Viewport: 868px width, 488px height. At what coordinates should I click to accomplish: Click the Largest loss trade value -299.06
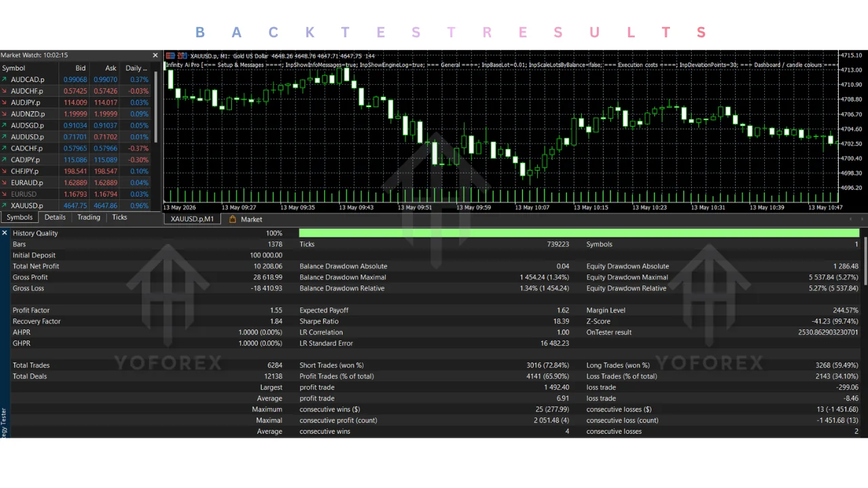coord(846,388)
